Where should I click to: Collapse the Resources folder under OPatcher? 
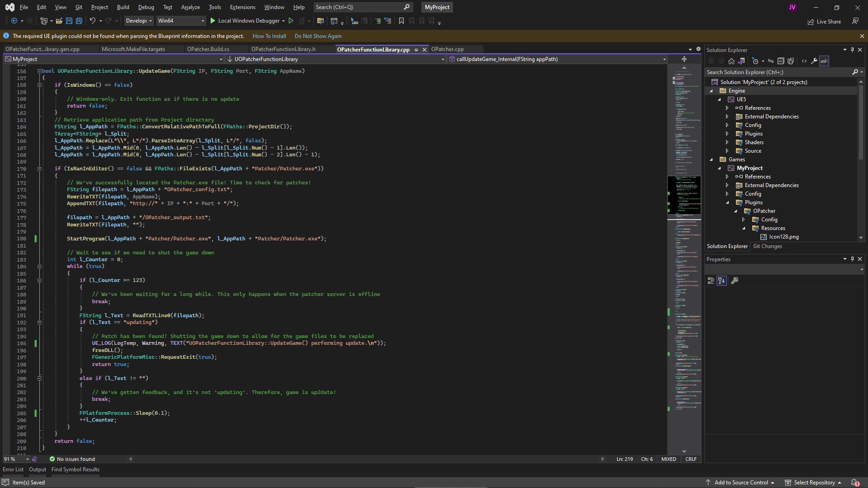tap(744, 228)
